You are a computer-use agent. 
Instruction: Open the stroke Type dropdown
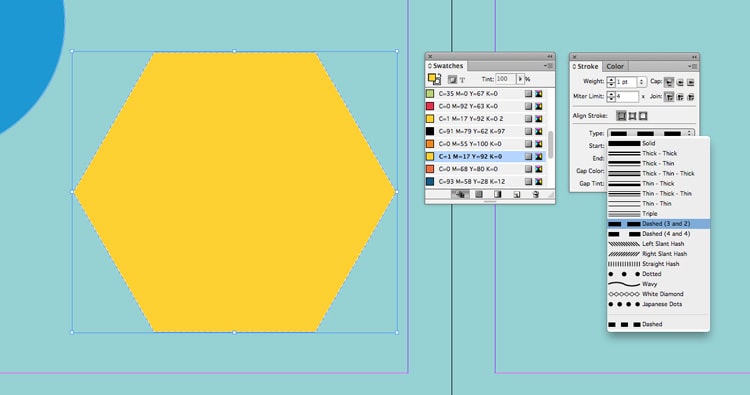651,133
